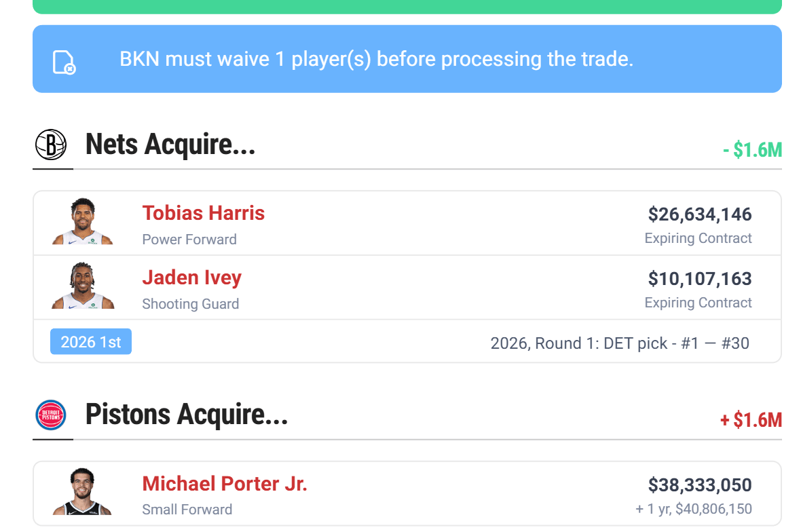This screenshot has width=801, height=532.
Task: Click the waive player document icon
Action: pyautogui.click(x=64, y=62)
